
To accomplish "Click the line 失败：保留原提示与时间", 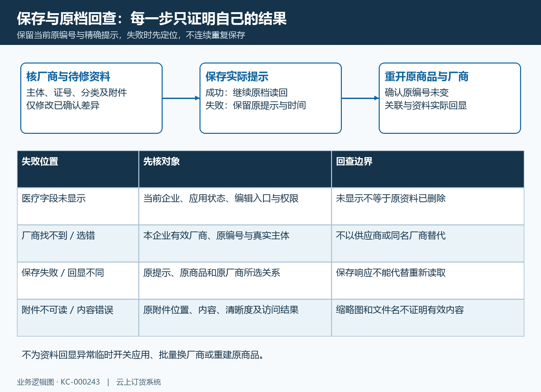I will [x=256, y=105].
